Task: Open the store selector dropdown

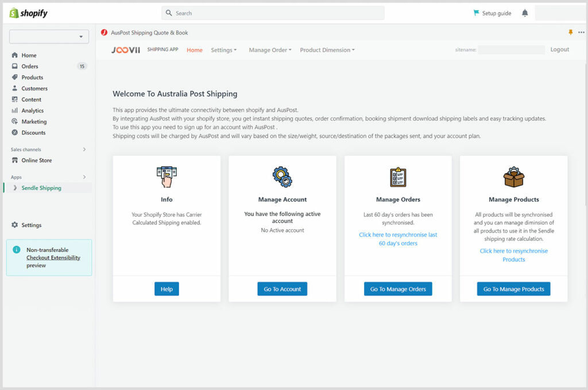Action: coord(49,37)
